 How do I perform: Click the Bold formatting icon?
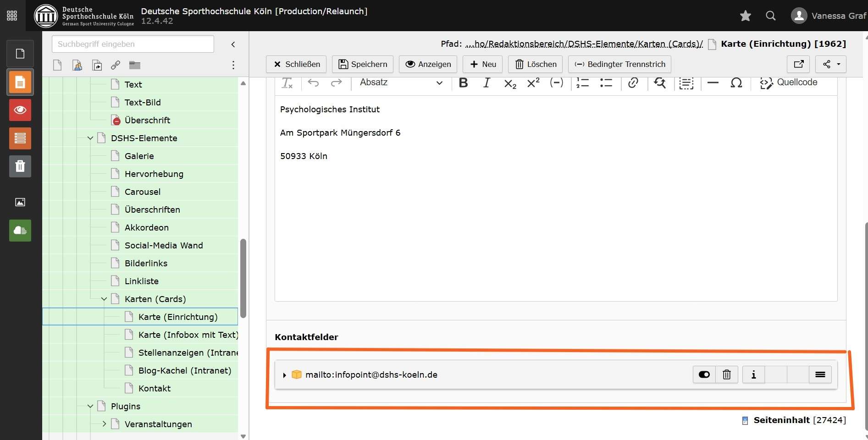[463, 83]
